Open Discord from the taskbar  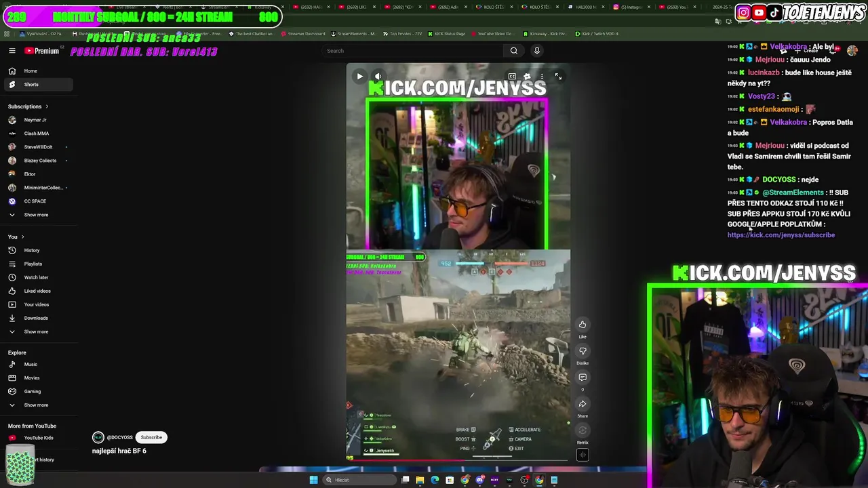479,480
